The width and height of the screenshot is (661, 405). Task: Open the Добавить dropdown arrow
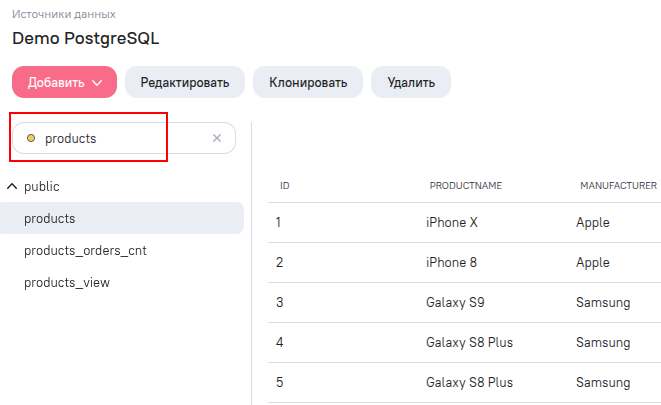pos(97,83)
